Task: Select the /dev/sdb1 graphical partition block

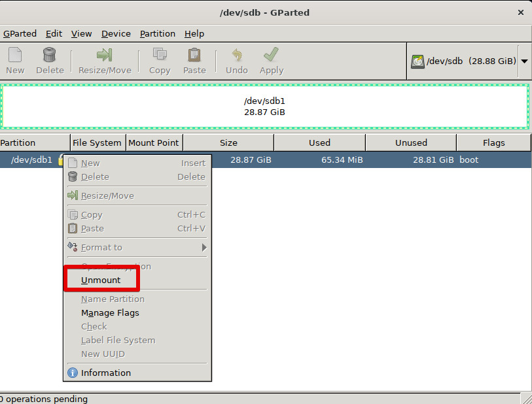Action: pyautogui.click(x=264, y=106)
